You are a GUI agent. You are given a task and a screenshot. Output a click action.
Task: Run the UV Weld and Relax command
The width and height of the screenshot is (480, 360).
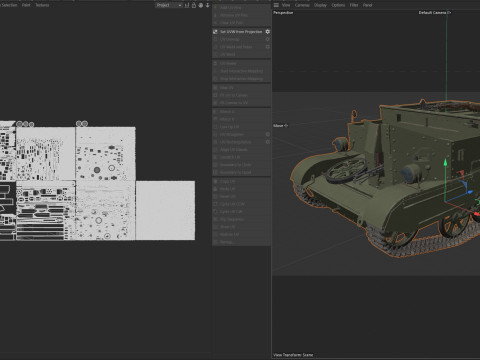pyautogui.click(x=241, y=47)
